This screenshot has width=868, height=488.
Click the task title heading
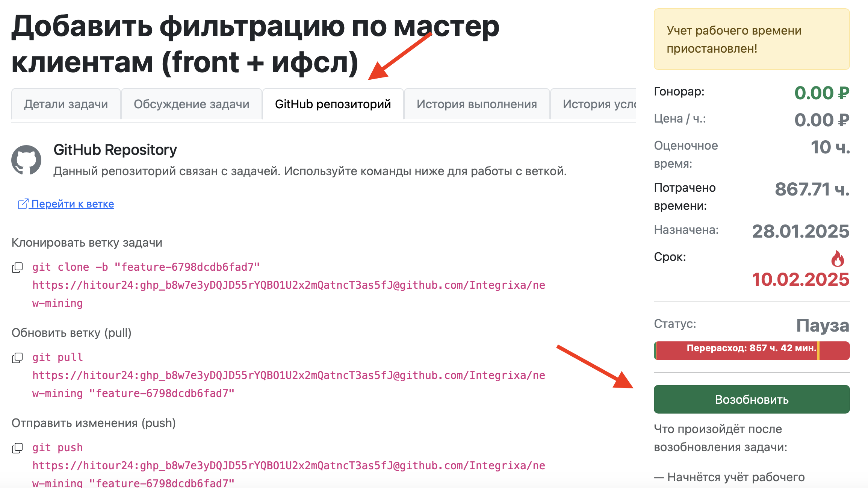click(x=256, y=44)
